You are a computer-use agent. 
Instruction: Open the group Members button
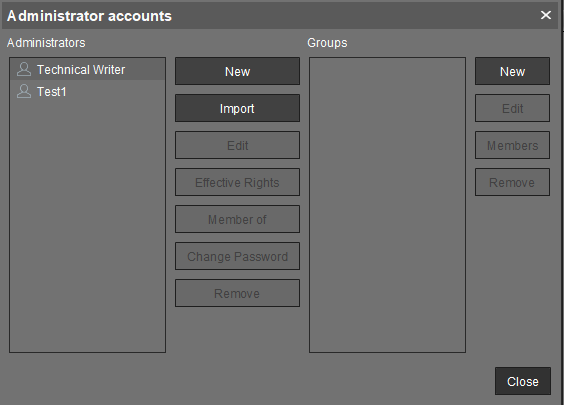click(513, 145)
